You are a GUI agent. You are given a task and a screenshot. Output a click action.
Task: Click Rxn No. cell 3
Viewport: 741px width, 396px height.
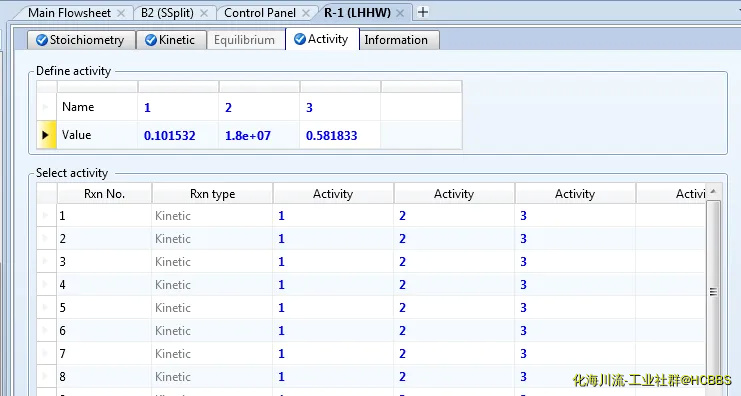coord(104,262)
